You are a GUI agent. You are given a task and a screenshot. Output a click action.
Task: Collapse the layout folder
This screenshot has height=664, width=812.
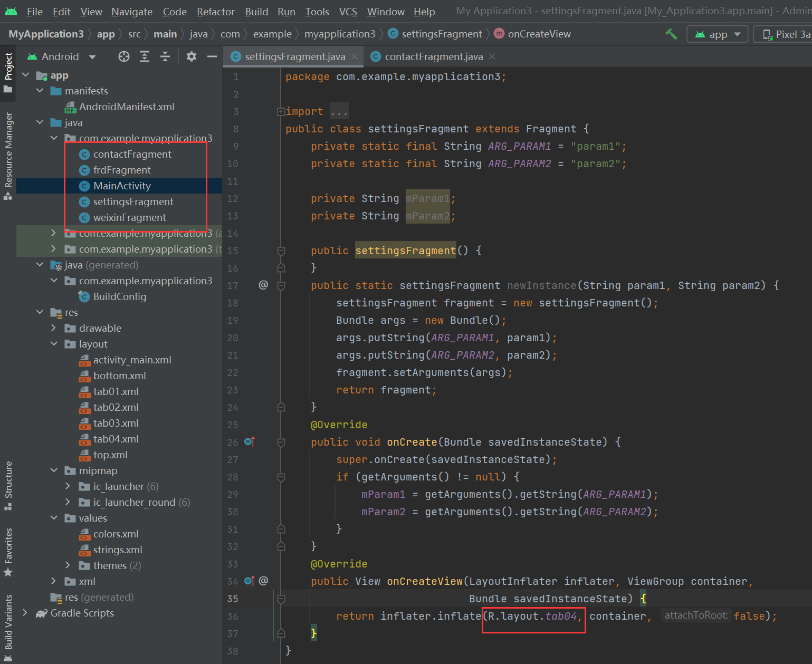click(54, 344)
